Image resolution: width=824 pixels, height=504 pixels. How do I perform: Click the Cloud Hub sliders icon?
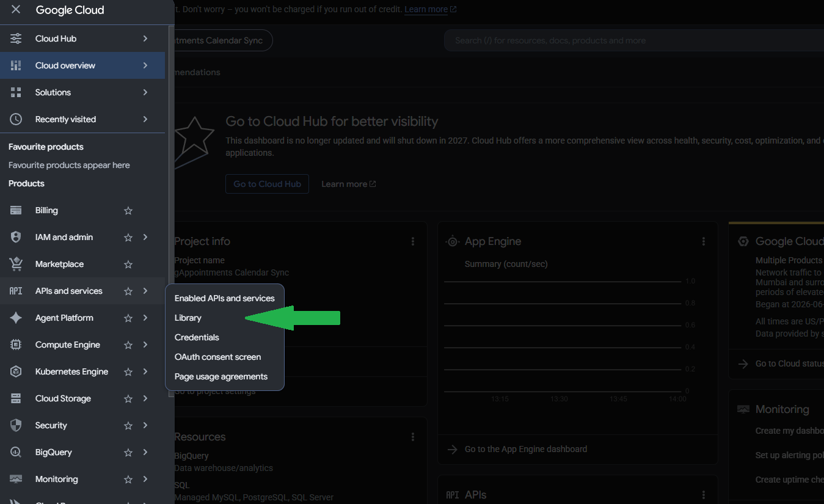coord(16,38)
